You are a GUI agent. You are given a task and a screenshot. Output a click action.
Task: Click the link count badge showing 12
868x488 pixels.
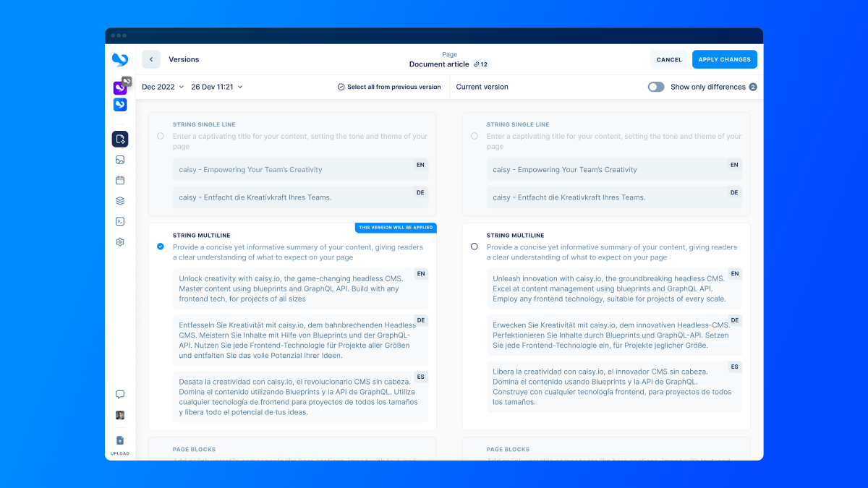[481, 64]
